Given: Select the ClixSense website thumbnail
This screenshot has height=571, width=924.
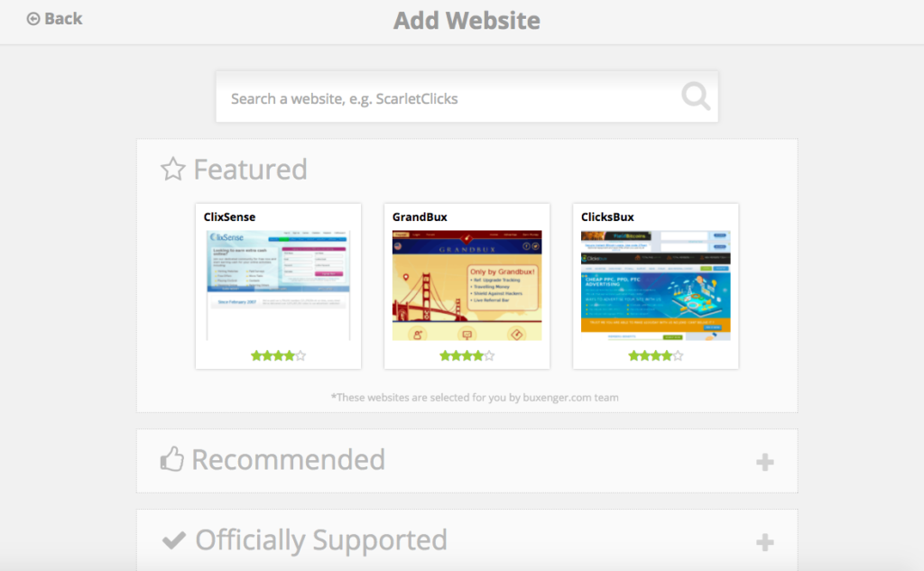Looking at the screenshot, I should pyautogui.click(x=278, y=285).
